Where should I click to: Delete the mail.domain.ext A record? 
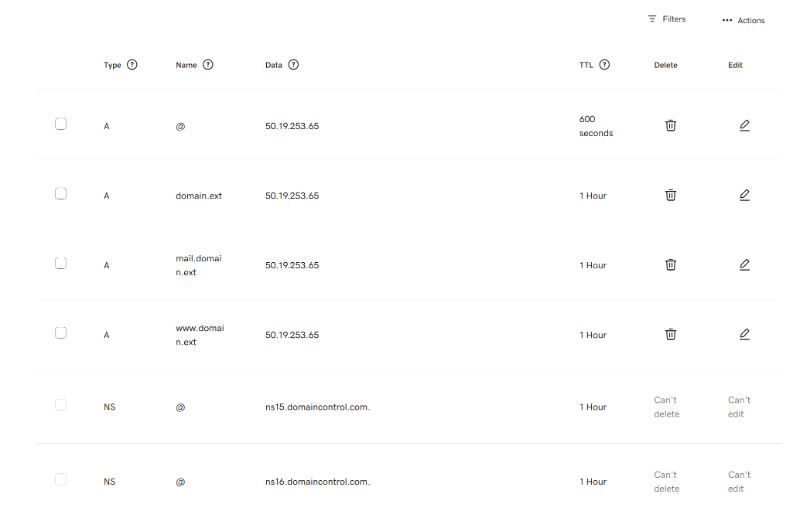[670, 265]
